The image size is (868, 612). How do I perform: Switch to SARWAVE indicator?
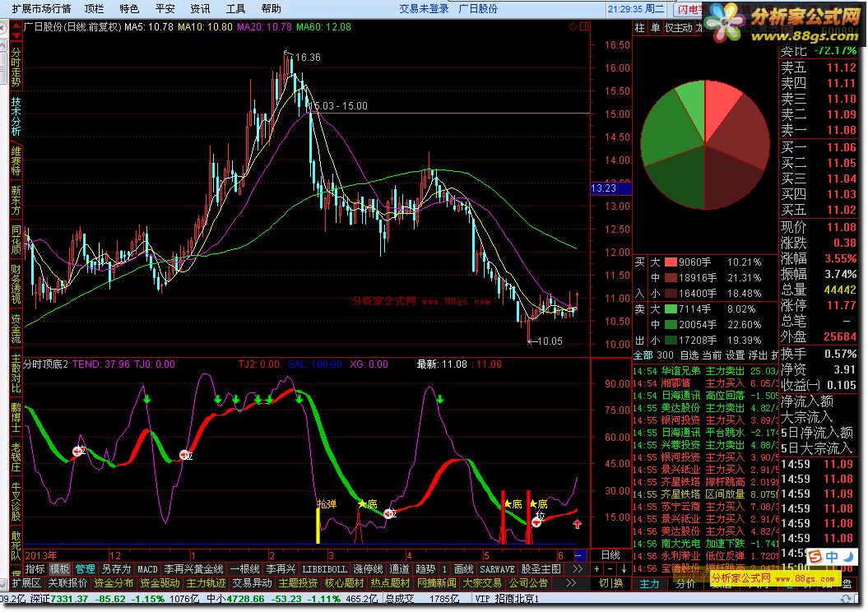coord(497,569)
